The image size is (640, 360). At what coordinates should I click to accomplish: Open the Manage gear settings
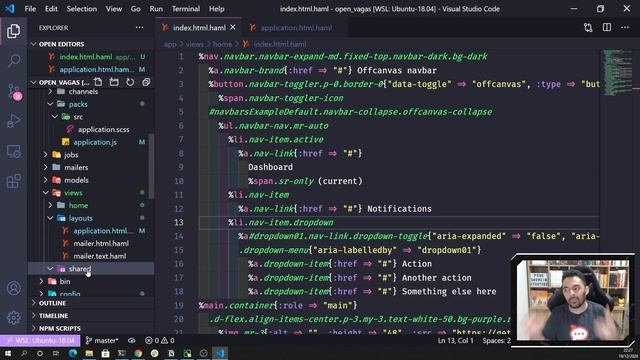point(13,318)
